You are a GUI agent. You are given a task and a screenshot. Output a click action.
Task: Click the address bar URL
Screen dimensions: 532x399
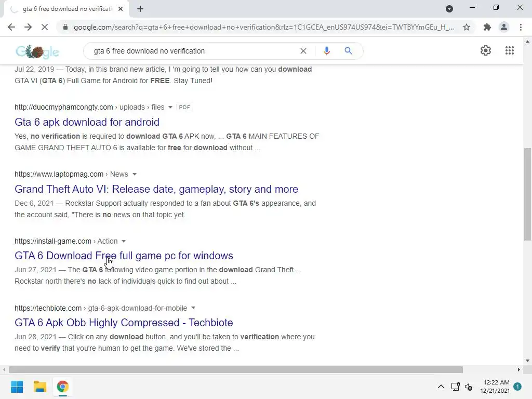coord(263,27)
